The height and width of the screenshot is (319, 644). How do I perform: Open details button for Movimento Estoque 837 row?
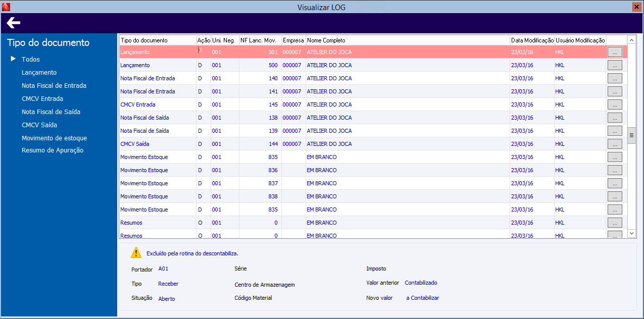pos(615,183)
